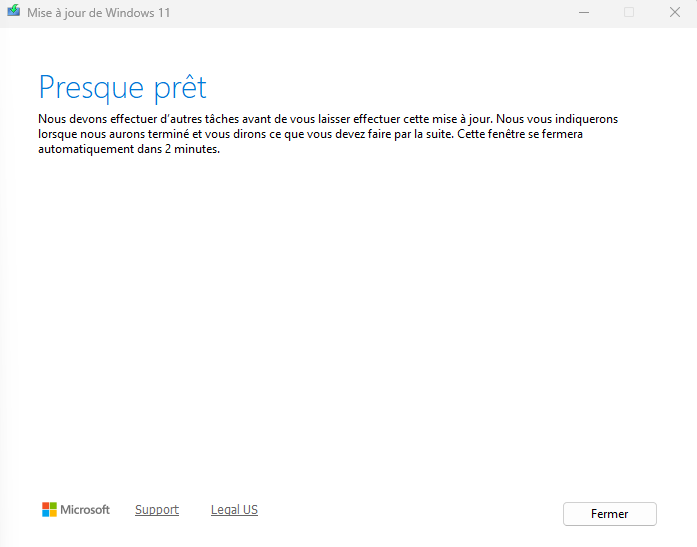
Task: Close the window with the title bar X
Action: click(674, 12)
